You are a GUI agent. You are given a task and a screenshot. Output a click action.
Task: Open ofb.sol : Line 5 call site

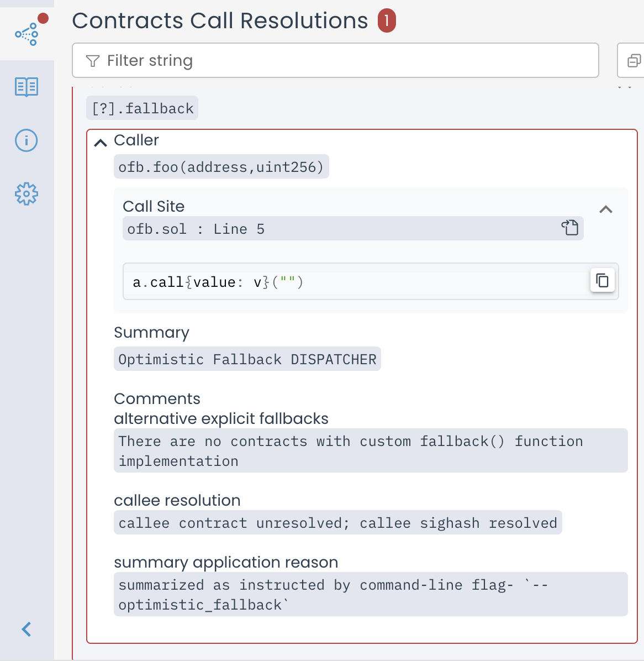click(x=196, y=229)
